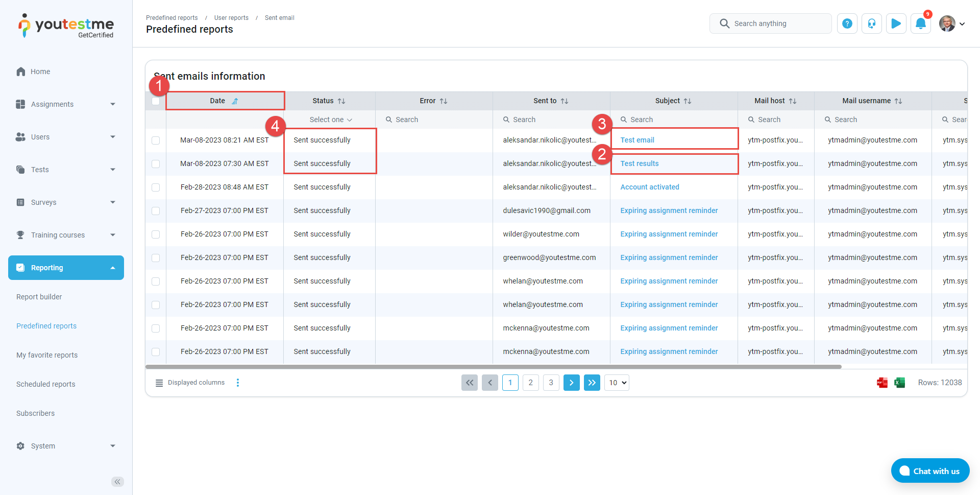980x495 pixels.
Task: Click the support headset icon
Action: pos(871,23)
